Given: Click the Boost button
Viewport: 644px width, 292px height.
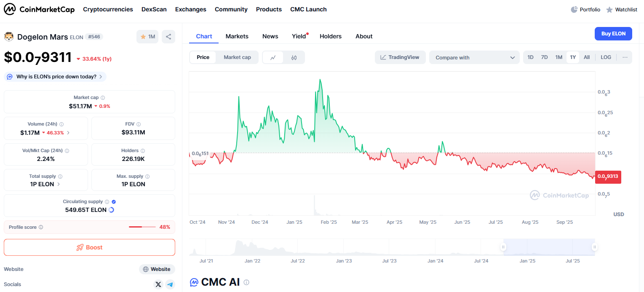Looking at the screenshot, I should pyautogui.click(x=89, y=247).
